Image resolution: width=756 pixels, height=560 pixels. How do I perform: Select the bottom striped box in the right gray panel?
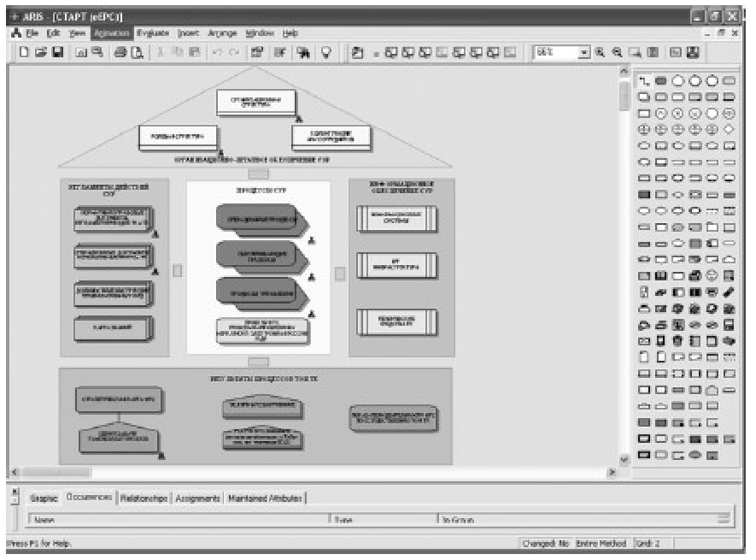[x=397, y=322]
